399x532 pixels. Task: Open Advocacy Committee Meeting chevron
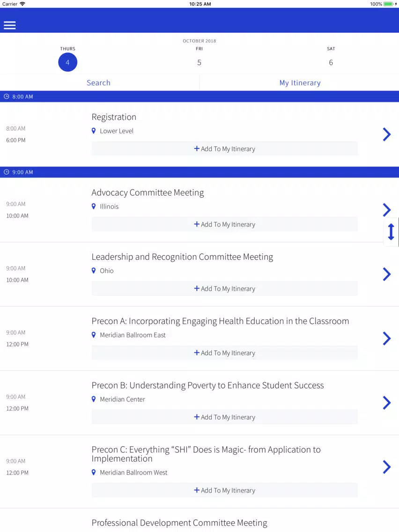click(x=386, y=210)
